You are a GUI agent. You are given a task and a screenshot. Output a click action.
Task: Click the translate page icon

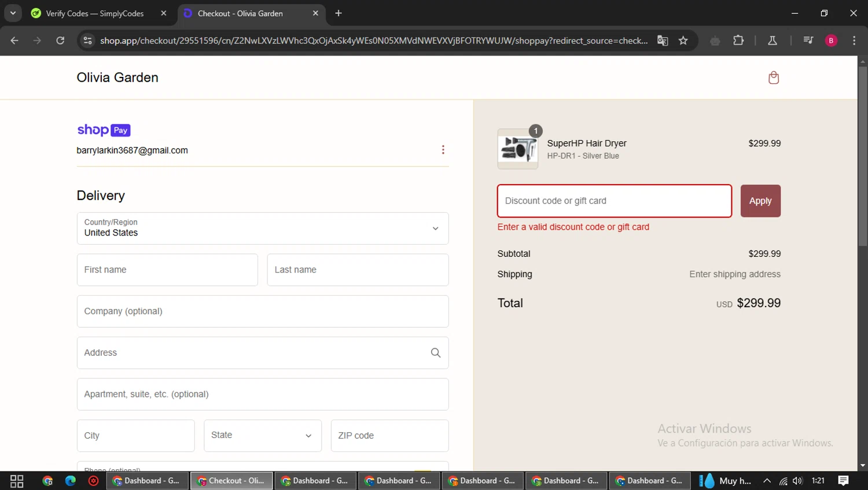(x=663, y=40)
